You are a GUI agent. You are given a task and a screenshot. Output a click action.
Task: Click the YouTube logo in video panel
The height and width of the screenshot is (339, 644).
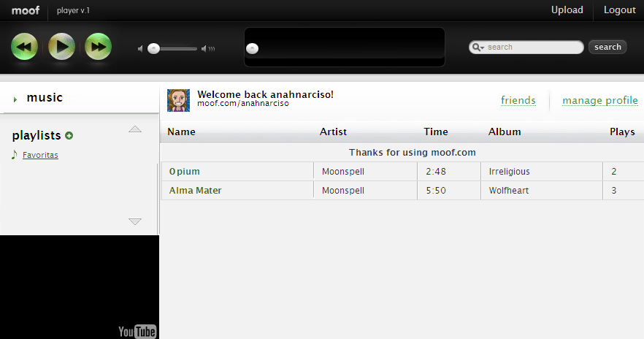pos(137,331)
